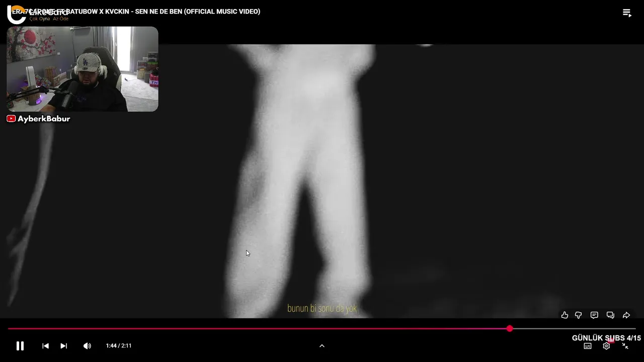
Task: Open the comments panel icon
Action: (594, 315)
